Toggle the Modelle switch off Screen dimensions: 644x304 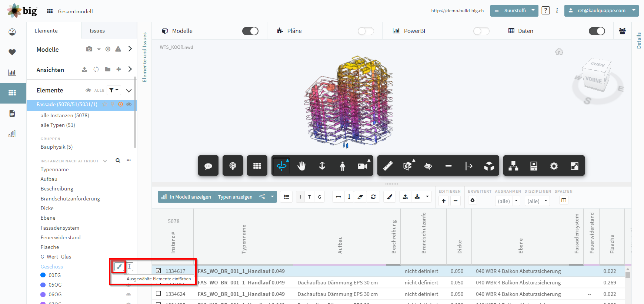(250, 31)
